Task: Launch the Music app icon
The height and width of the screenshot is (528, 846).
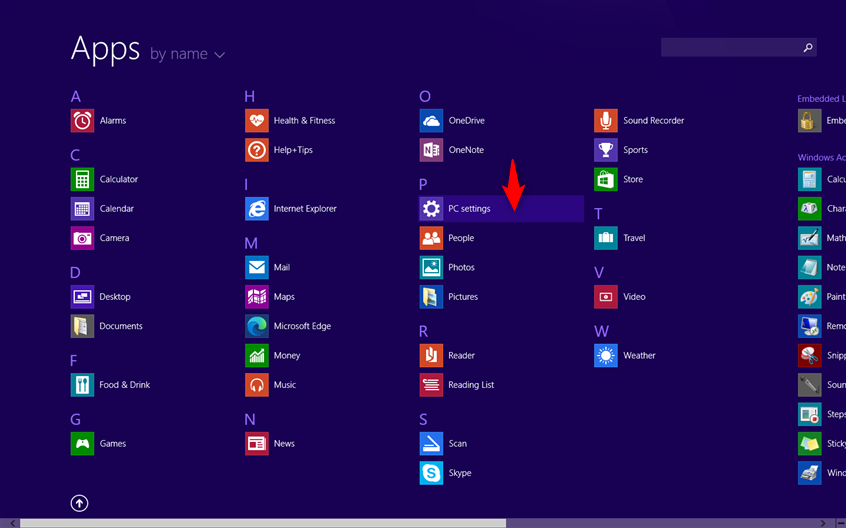Action: pyautogui.click(x=257, y=385)
